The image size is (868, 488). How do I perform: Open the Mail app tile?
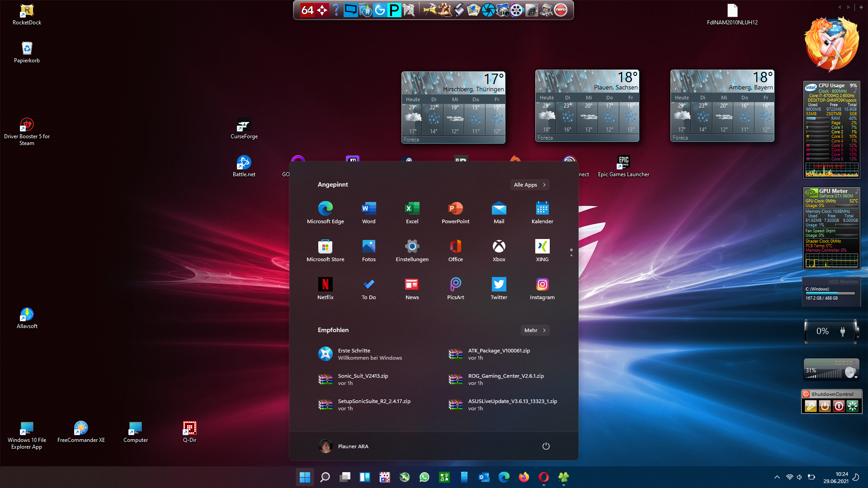coord(499,212)
